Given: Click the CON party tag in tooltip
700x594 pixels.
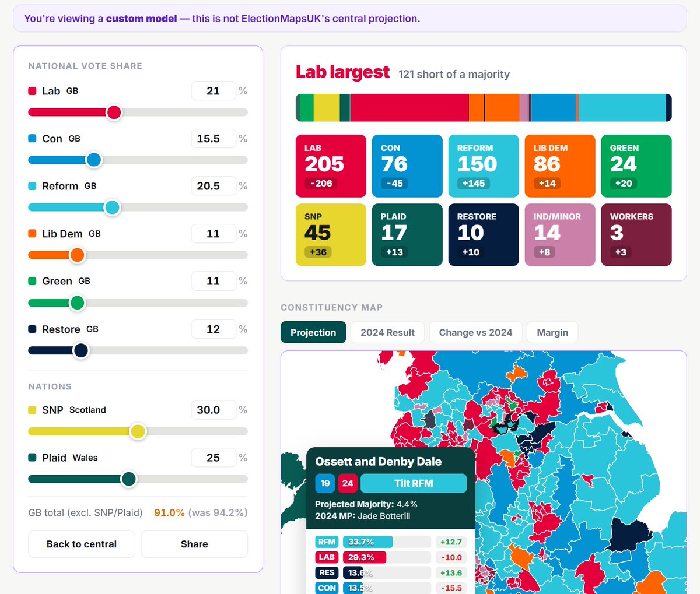Looking at the screenshot, I should pos(327,588).
